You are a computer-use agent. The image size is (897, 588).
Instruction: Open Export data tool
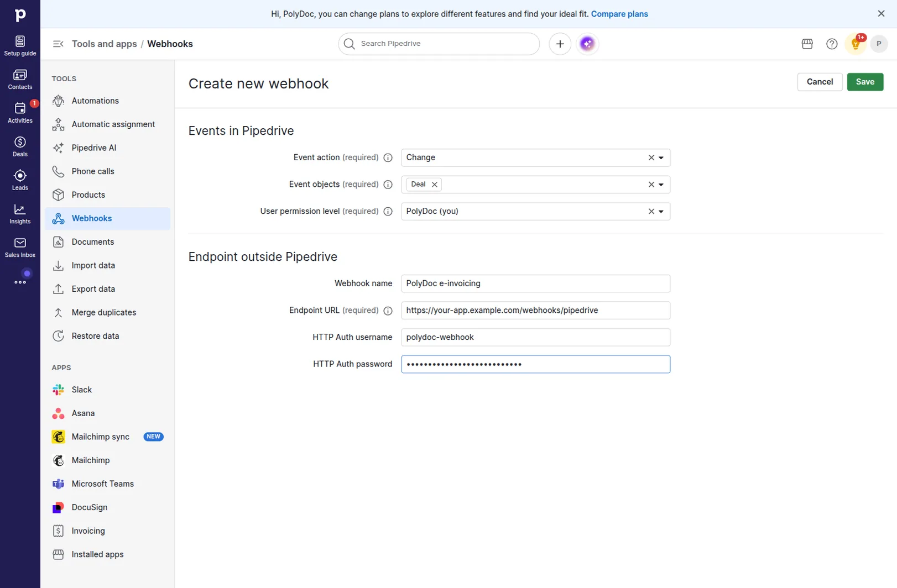click(x=108, y=289)
